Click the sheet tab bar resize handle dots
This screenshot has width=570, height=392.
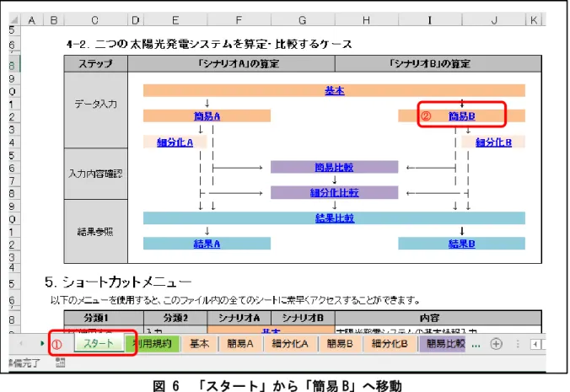(518, 344)
